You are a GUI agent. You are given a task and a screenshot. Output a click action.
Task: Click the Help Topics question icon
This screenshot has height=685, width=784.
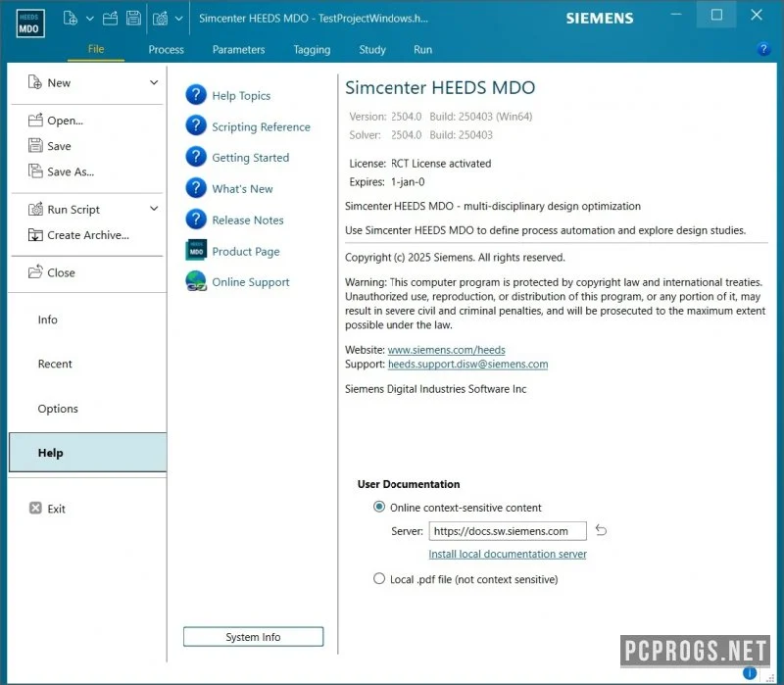pyautogui.click(x=196, y=94)
